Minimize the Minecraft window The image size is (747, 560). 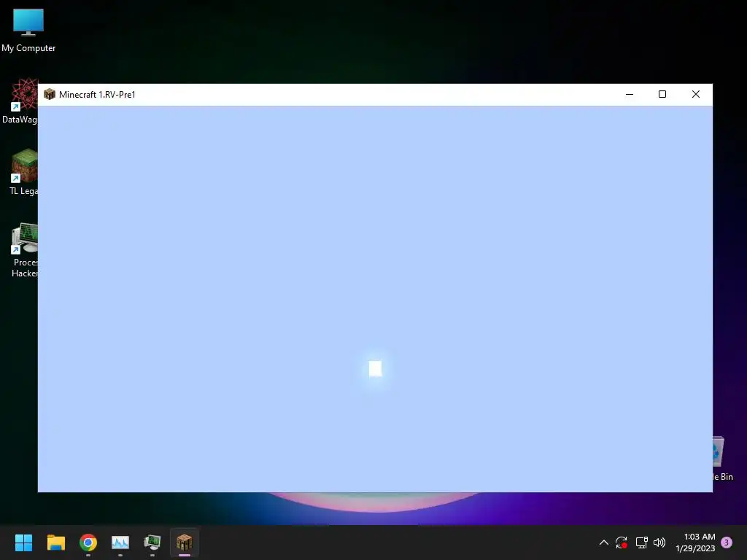click(630, 94)
